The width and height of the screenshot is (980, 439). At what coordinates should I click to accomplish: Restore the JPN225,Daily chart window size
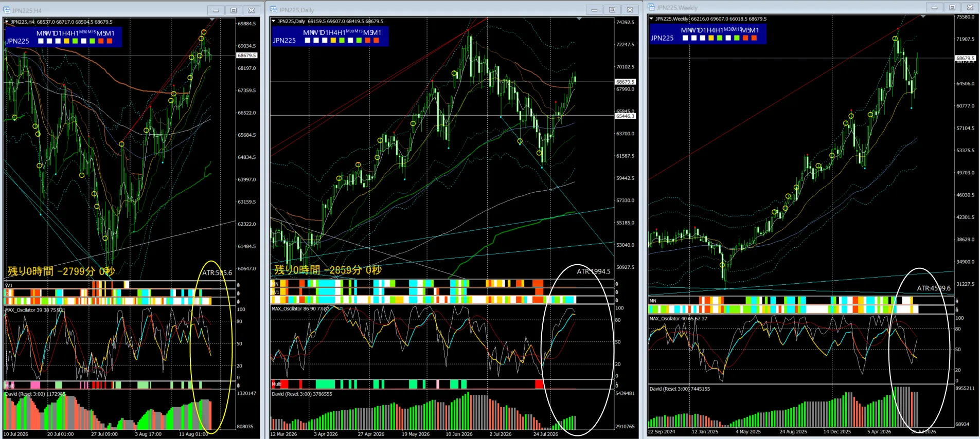tap(612, 10)
